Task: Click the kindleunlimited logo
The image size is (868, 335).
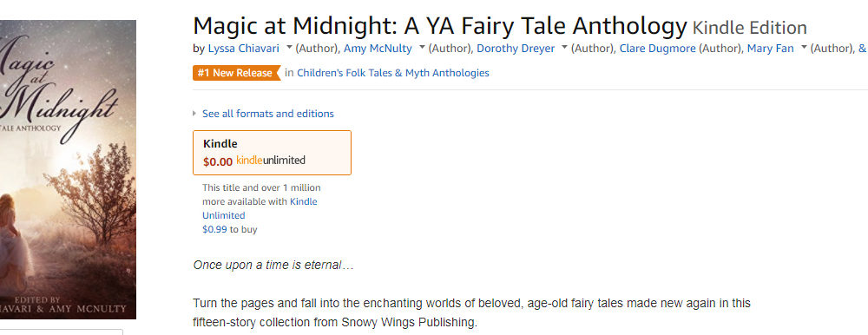Action: pyautogui.click(x=271, y=161)
